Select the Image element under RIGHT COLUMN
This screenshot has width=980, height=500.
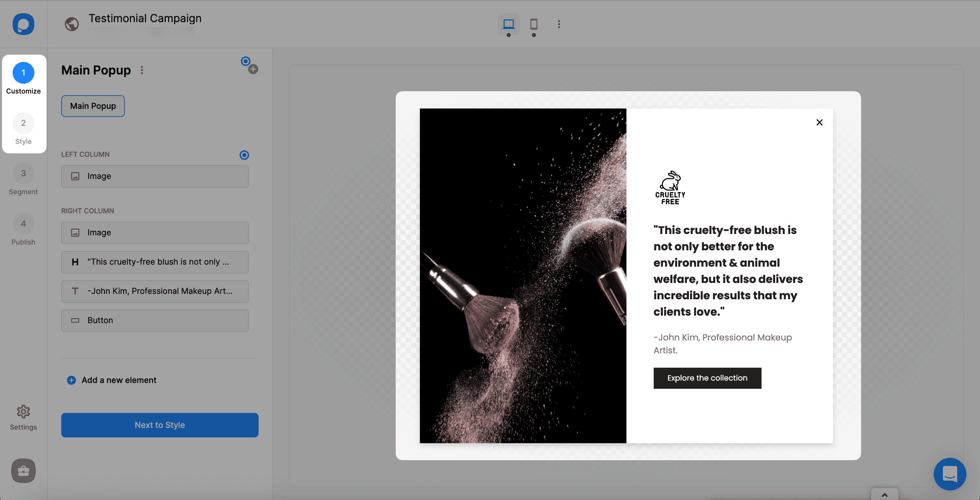(x=155, y=232)
